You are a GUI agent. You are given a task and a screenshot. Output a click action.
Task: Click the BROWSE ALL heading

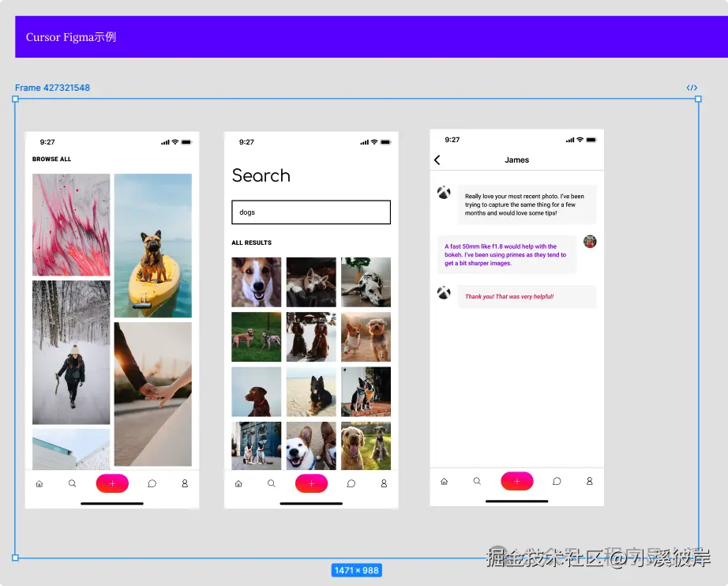point(51,160)
